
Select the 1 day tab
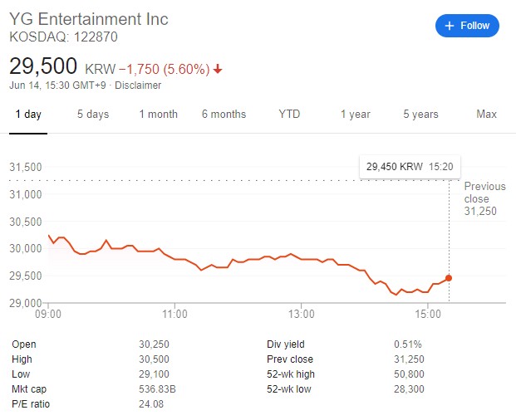coord(28,115)
